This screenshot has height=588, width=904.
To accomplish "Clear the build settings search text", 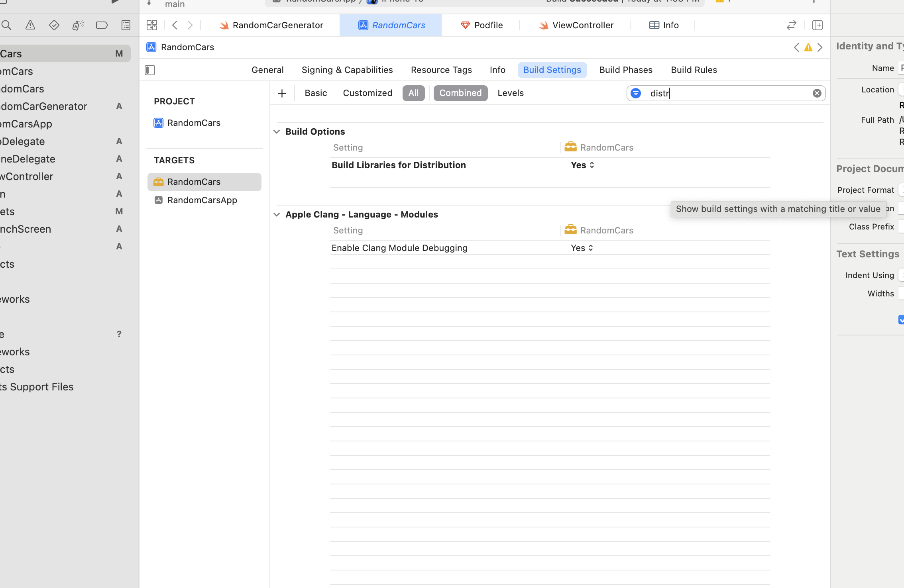I will pos(817,93).
